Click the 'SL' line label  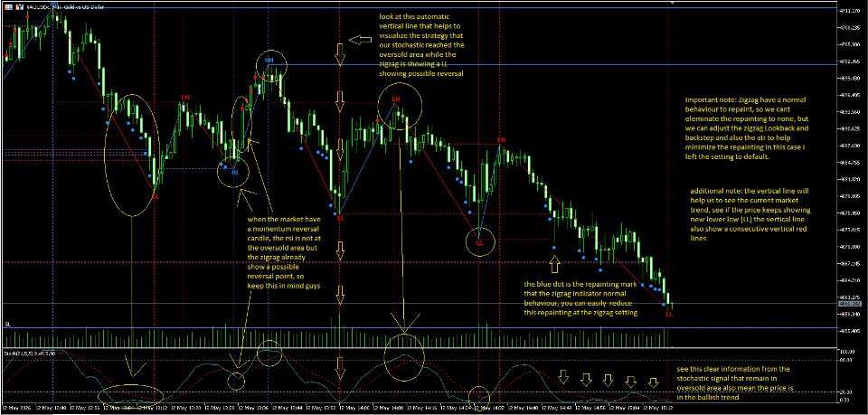[x=8, y=323]
